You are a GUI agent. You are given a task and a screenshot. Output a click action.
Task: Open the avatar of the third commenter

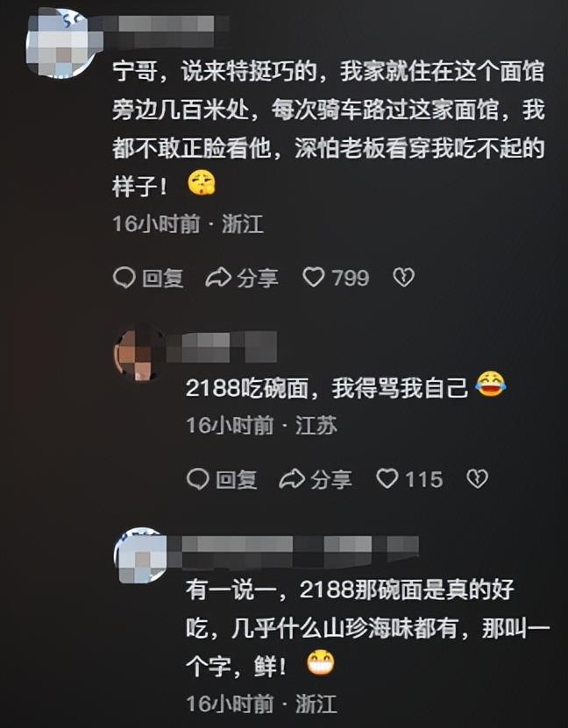[141, 555]
